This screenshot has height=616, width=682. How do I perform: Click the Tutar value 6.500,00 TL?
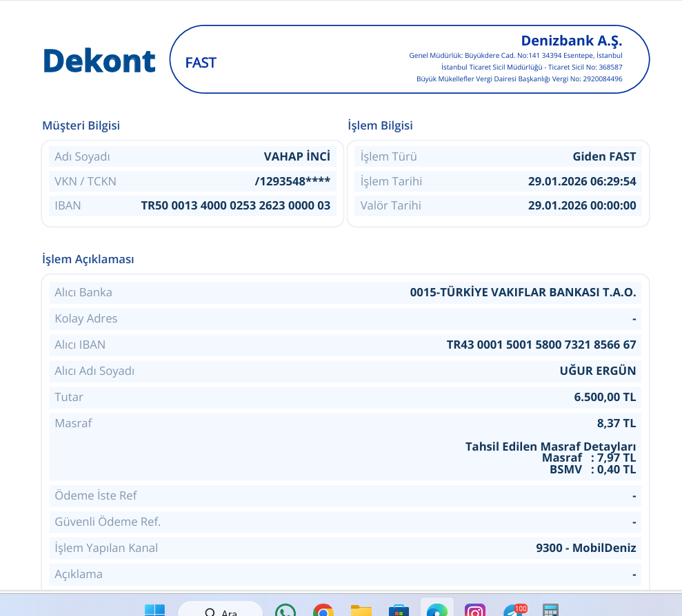pyautogui.click(x=605, y=397)
